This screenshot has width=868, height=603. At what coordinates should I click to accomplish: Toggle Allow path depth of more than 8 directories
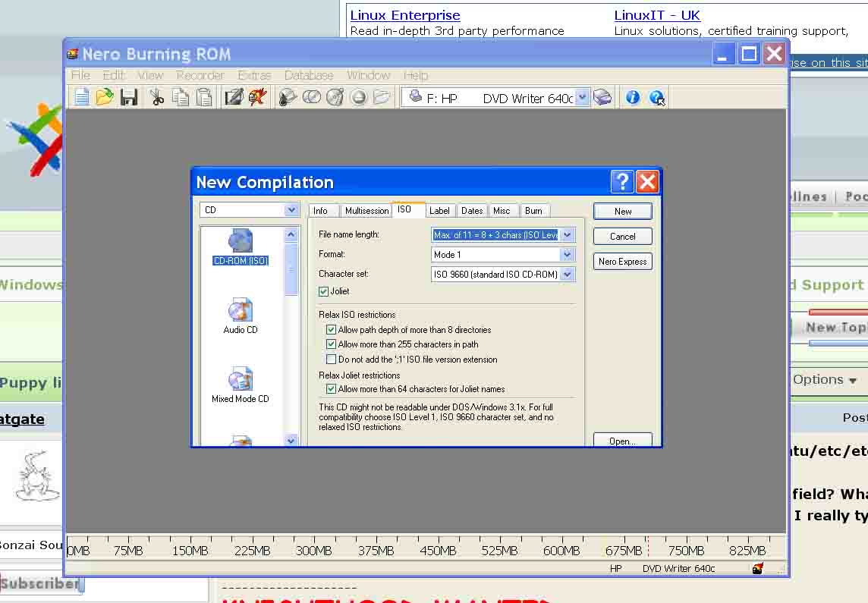331,330
